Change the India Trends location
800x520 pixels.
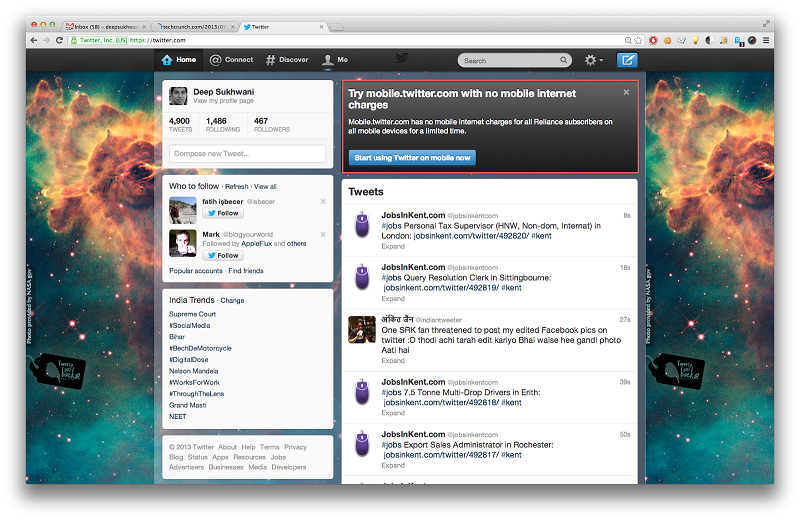(232, 300)
